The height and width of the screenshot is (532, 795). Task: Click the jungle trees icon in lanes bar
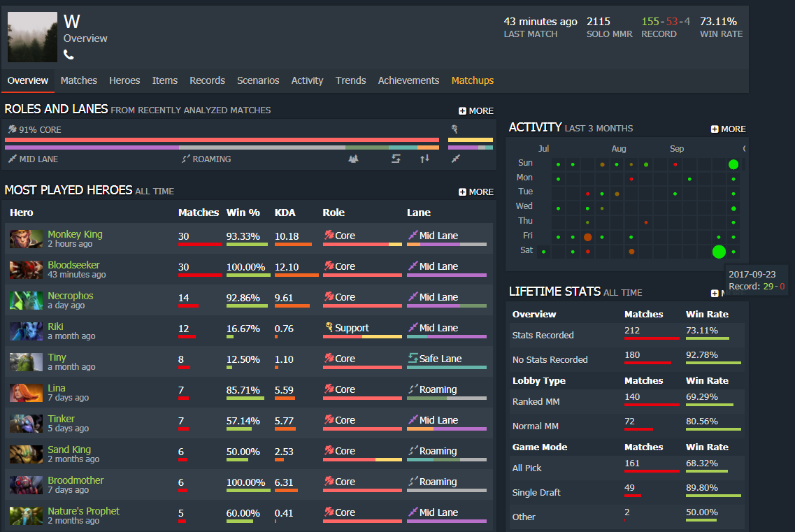point(353,159)
